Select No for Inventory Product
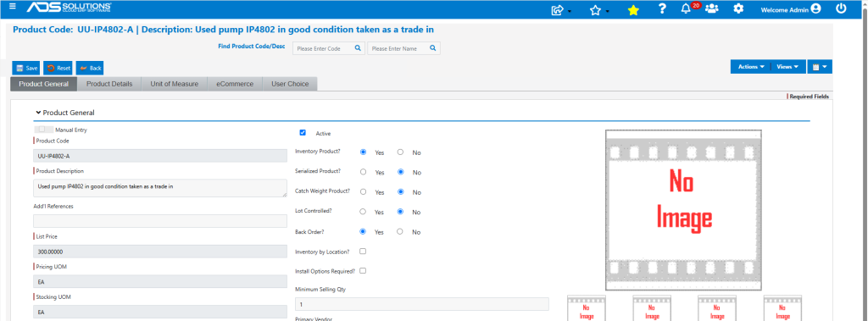Image resolution: width=868 pixels, height=321 pixels. pyautogui.click(x=400, y=152)
